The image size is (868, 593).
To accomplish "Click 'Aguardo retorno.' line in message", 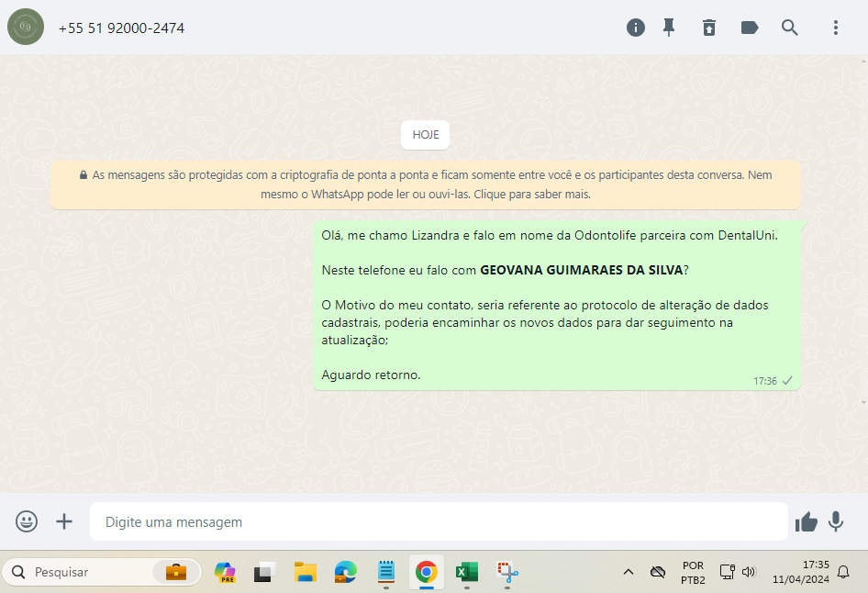I will pyautogui.click(x=371, y=375).
